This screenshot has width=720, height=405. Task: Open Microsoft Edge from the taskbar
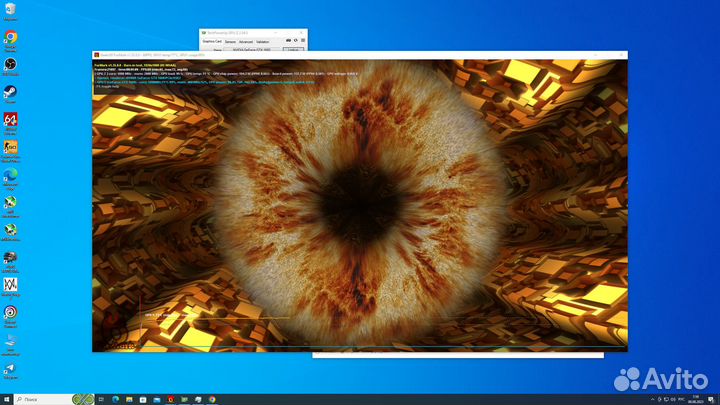click(x=115, y=399)
